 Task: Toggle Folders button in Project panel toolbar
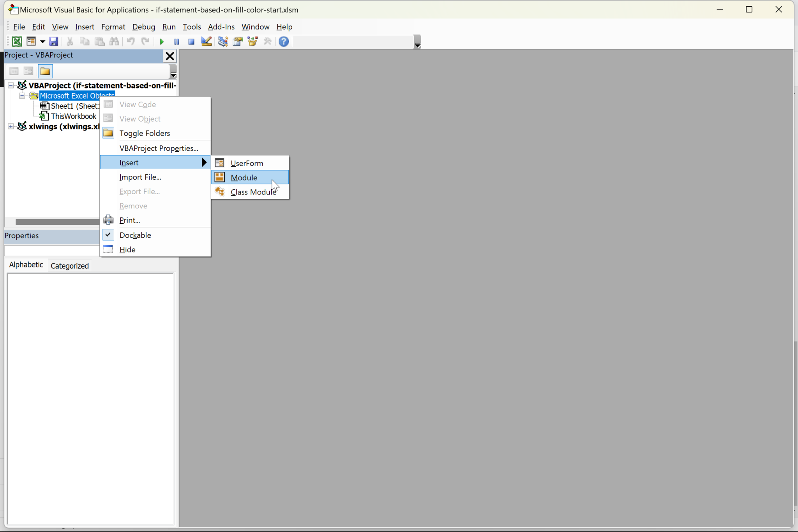(x=45, y=71)
